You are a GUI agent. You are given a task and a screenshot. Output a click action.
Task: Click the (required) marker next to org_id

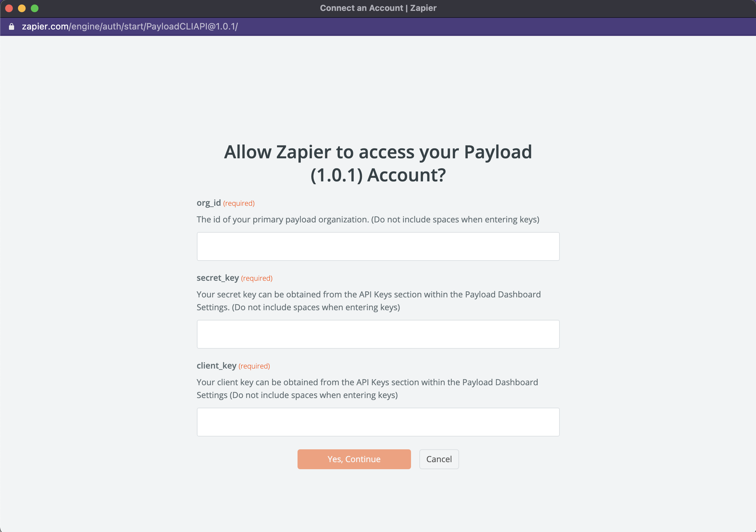(x=239, y=203)
